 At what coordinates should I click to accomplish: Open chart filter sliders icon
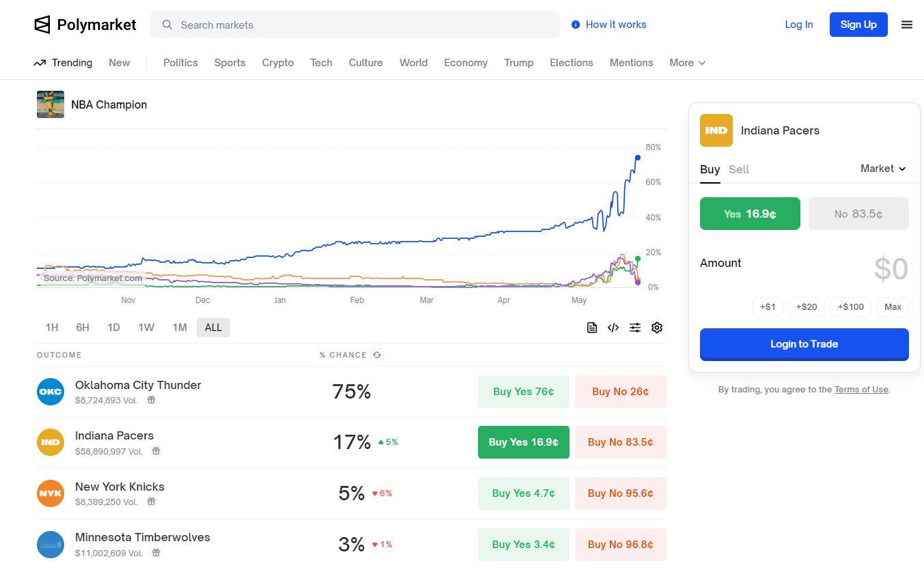click(x=635, y=328)
